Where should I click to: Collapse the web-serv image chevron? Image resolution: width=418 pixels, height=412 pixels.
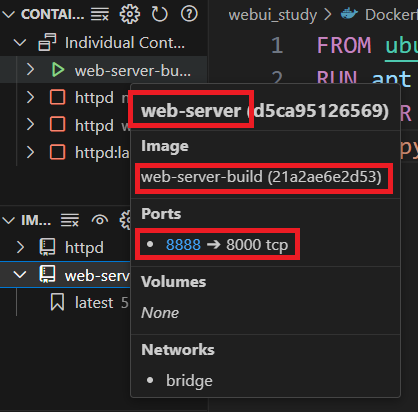(x=20, y=275)
